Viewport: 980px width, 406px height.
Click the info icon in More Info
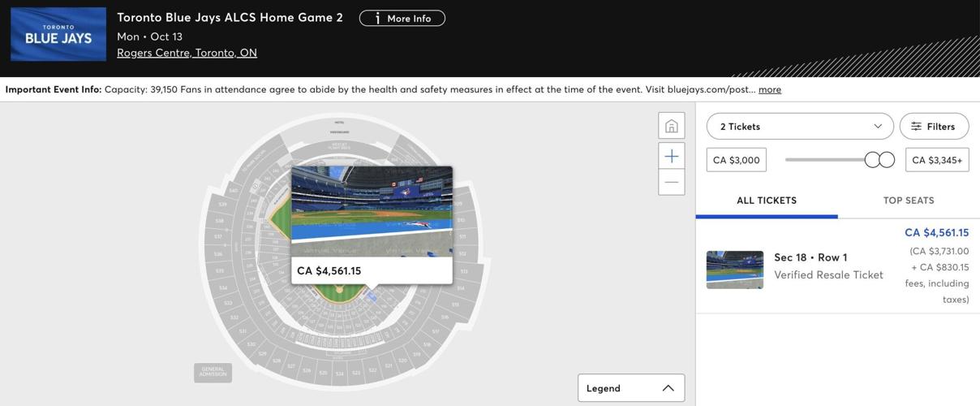(377, 18)
